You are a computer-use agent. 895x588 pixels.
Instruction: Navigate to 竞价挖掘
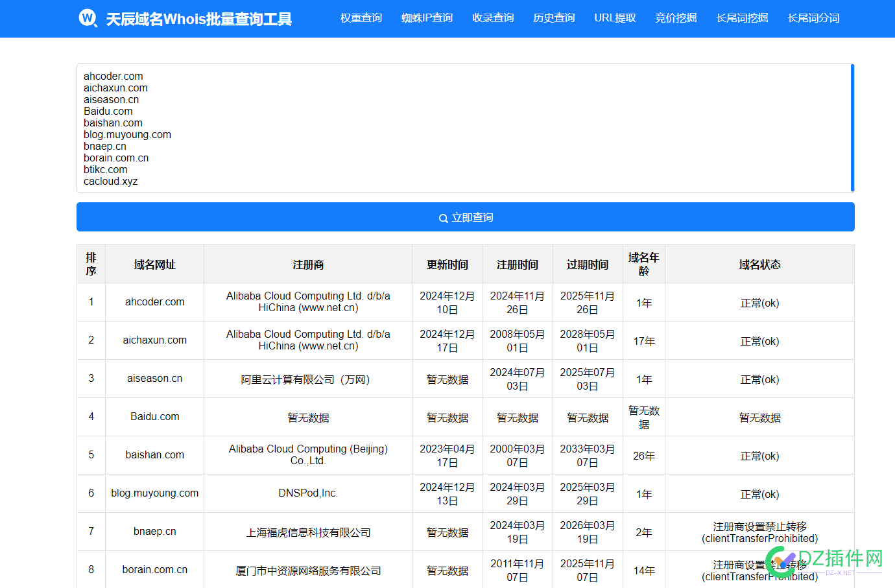[x=676, y=18]
